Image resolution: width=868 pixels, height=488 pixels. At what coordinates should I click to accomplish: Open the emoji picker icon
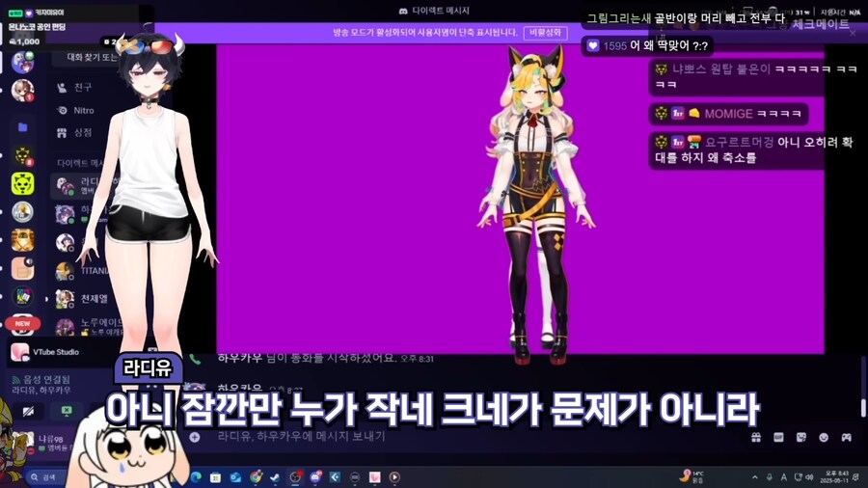click(824, 437)
